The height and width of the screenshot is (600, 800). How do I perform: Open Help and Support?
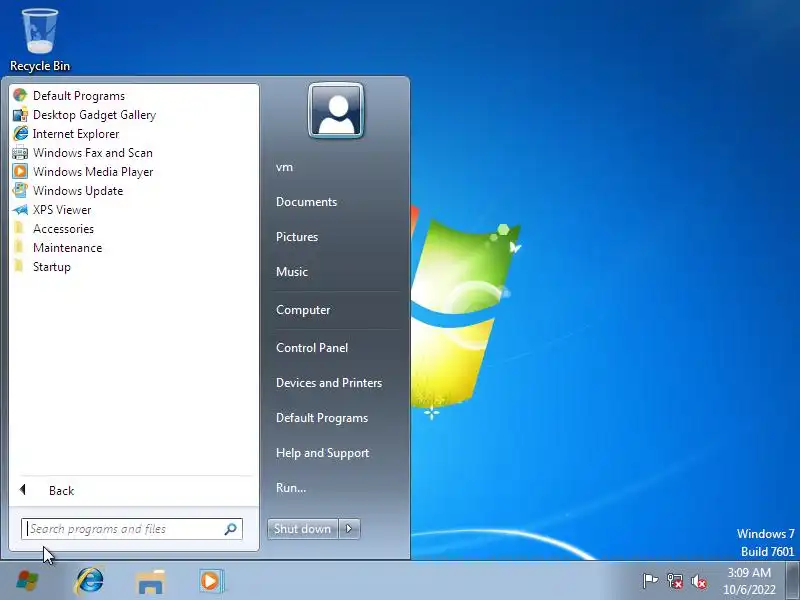coord(322,453)
